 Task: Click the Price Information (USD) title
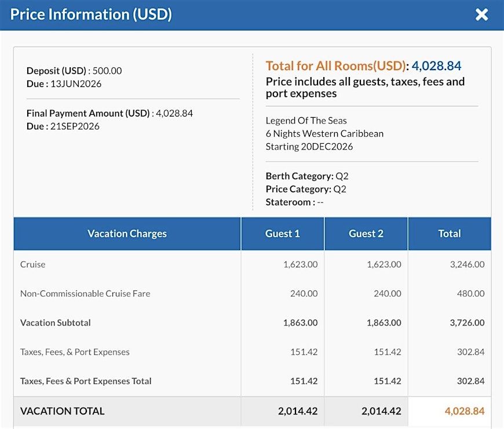(x=91, y=14)
